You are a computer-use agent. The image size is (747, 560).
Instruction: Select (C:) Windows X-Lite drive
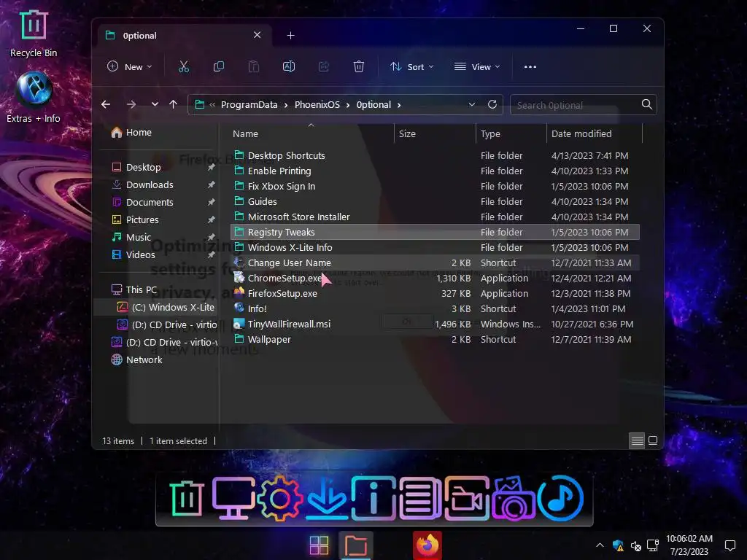pyautogui.click(x=166, y=307)
